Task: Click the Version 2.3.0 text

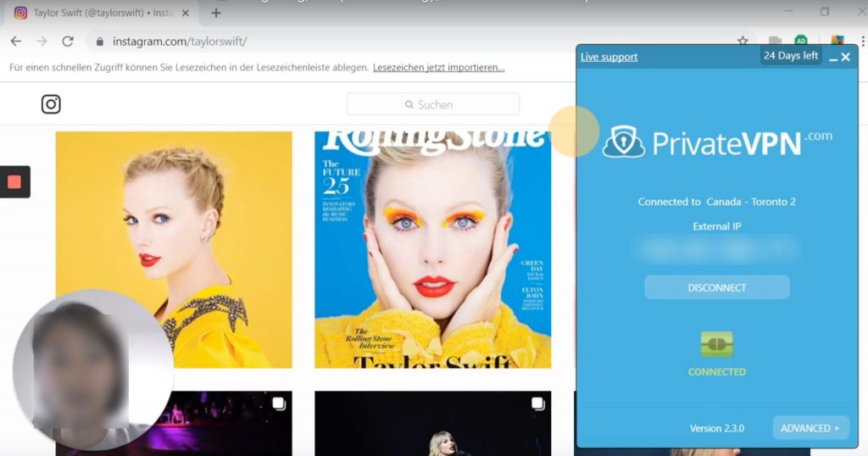Action: [717, 428]
